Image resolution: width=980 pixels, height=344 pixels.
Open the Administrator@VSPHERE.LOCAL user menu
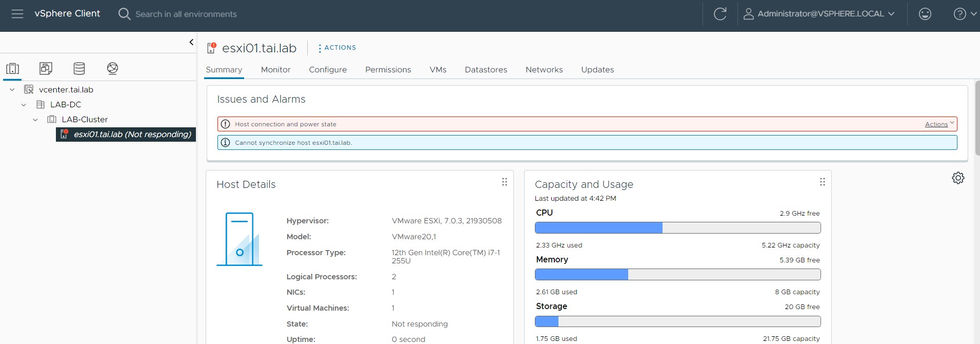click(819, 14)
